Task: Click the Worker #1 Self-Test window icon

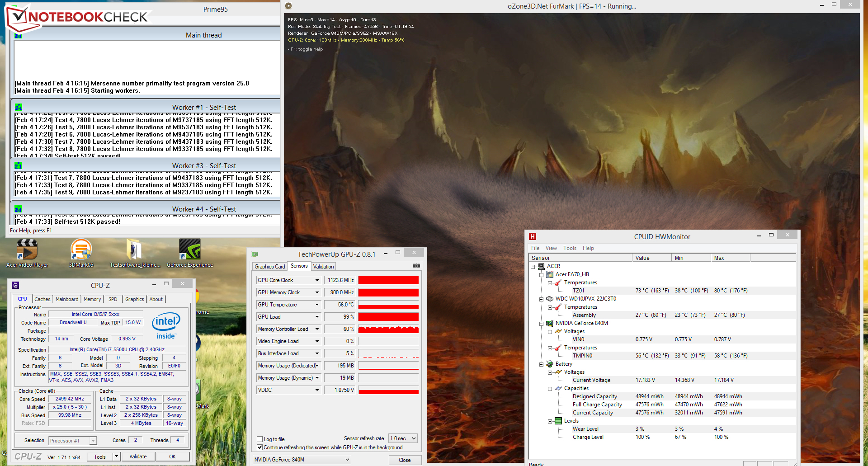Action: (18, 107)
